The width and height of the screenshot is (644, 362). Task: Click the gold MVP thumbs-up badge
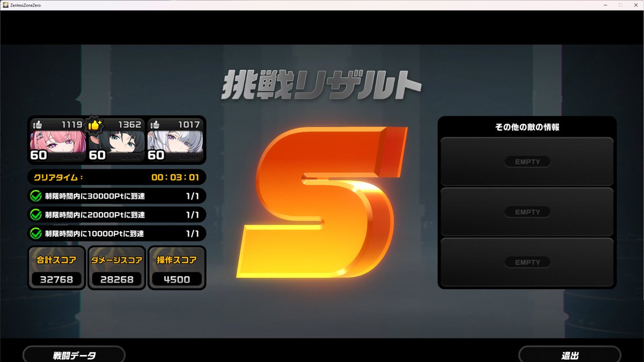point(94,125)
